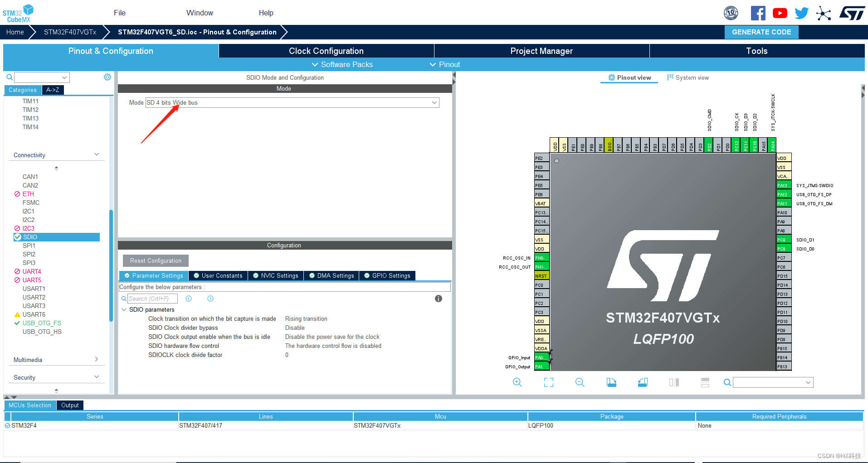Screen dimensions: 868x463
Task: Open the SDIO Mode dropdown
Action: pyautogui.click(x=293, y=102)
